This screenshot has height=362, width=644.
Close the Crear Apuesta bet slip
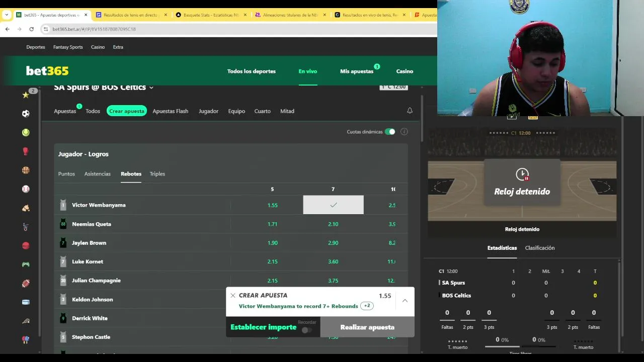pos(232,296)
